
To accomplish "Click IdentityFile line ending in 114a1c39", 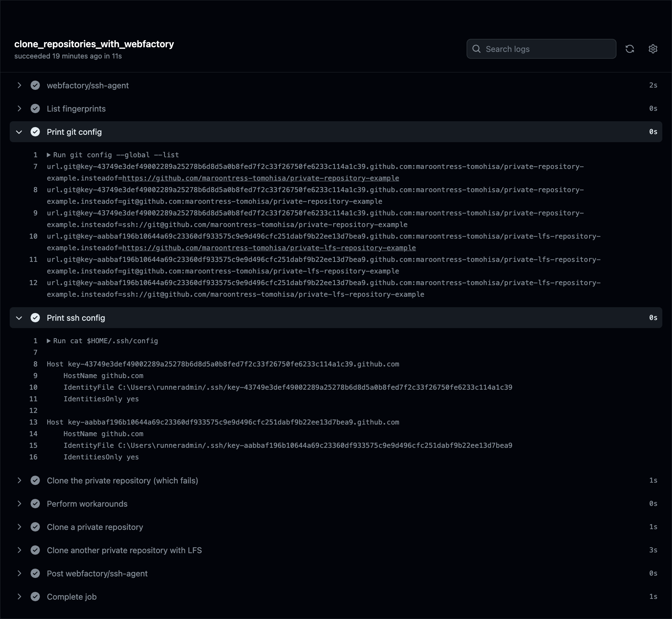I will coord(288,387).
